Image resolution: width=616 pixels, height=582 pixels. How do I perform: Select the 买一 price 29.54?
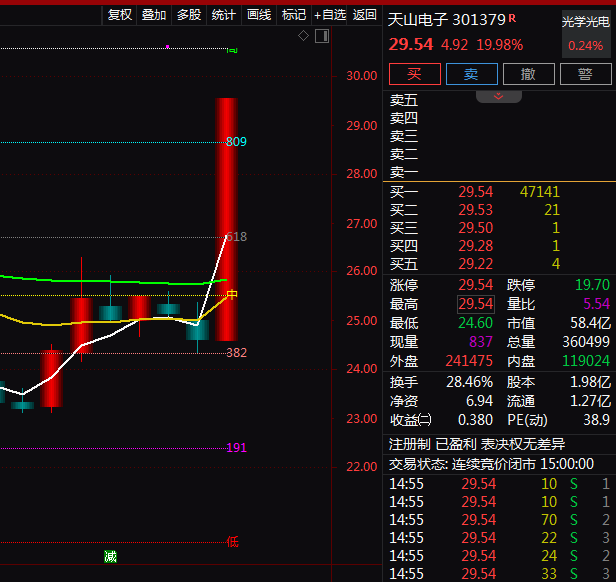pos(475,192)
